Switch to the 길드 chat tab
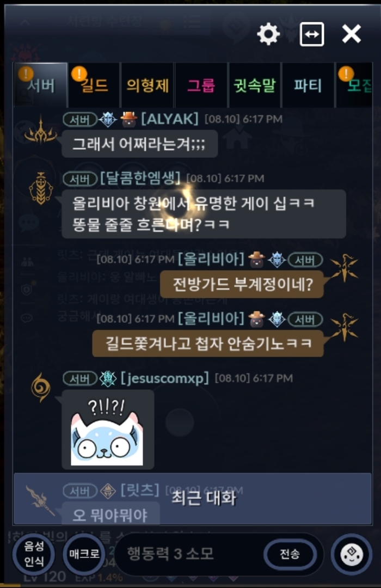This screenshot has height=588, width=381. click(94, 85)
